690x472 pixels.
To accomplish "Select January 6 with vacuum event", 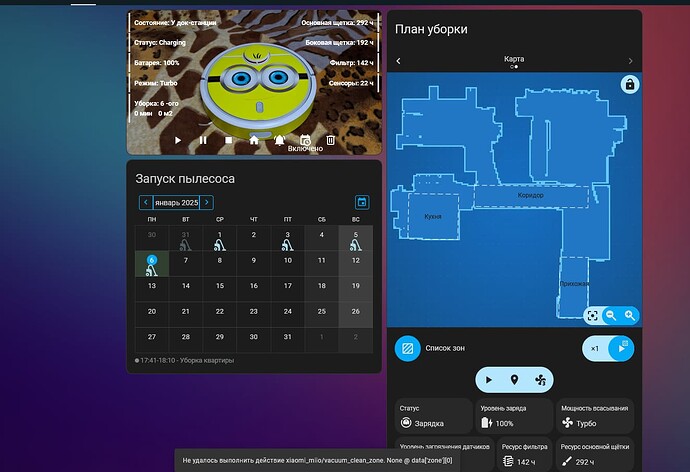I will tap(152, 264).
